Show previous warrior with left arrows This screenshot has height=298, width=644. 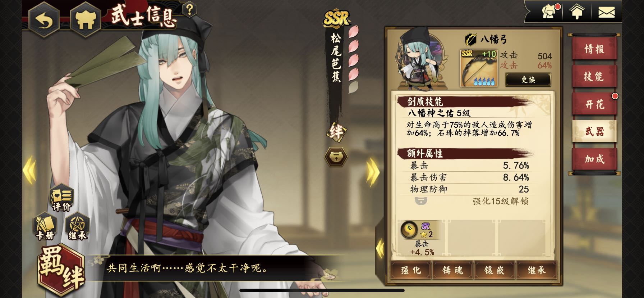(29, 170)
